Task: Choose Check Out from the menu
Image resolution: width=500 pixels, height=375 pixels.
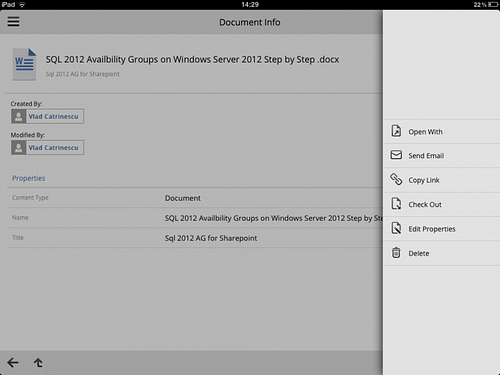Action: pos(441,204)
